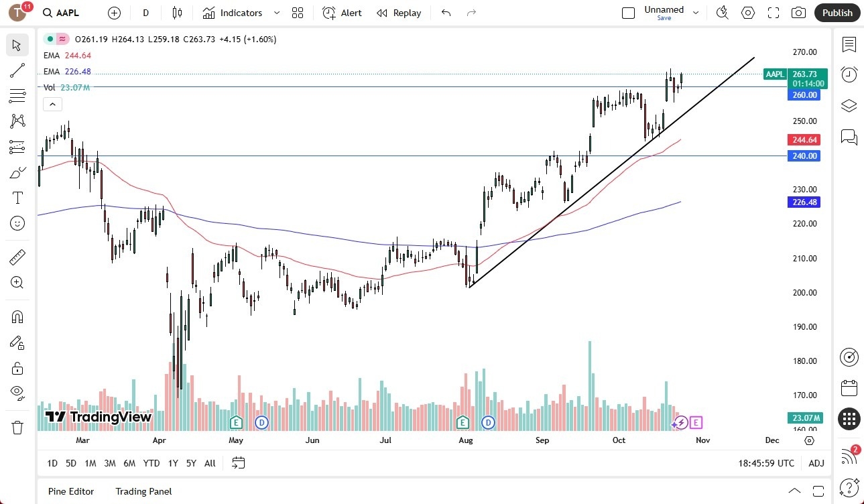864x504 pixels.
Task: Hide all drawings using the eye icon
Action: pyautogui.click(x=17, y=393)
